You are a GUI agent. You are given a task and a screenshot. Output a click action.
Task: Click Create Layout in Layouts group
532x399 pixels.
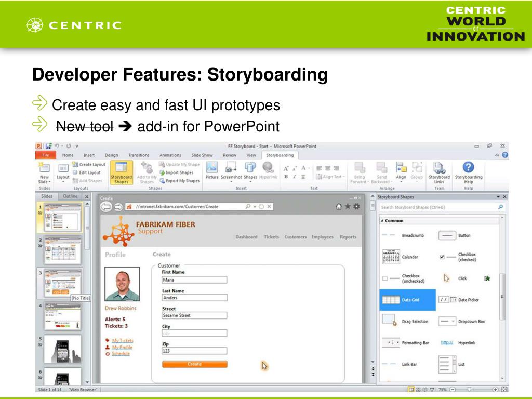pos(89,165)
